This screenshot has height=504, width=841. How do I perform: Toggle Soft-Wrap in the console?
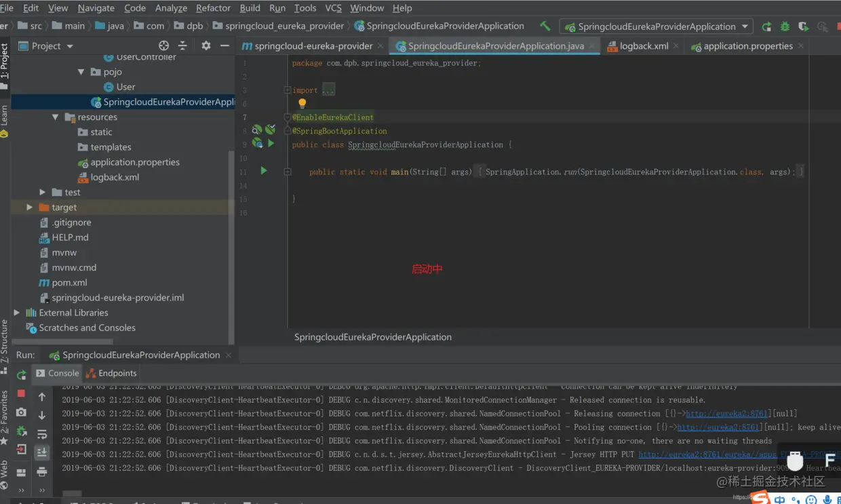click(x=42, y=434)
